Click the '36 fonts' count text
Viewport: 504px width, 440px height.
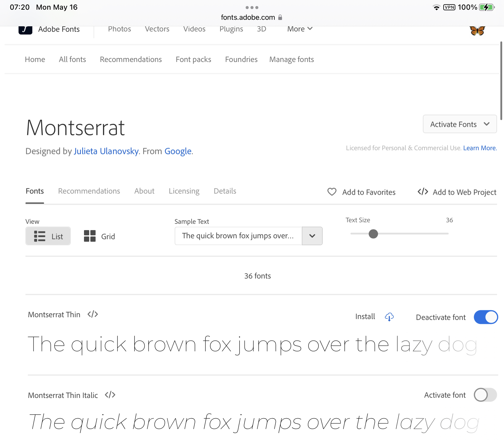point(257,276)
